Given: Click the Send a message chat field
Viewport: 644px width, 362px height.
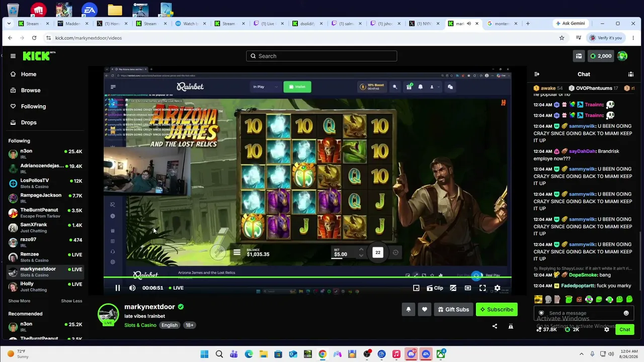Looking at the screenshot, I should [583, 313].
